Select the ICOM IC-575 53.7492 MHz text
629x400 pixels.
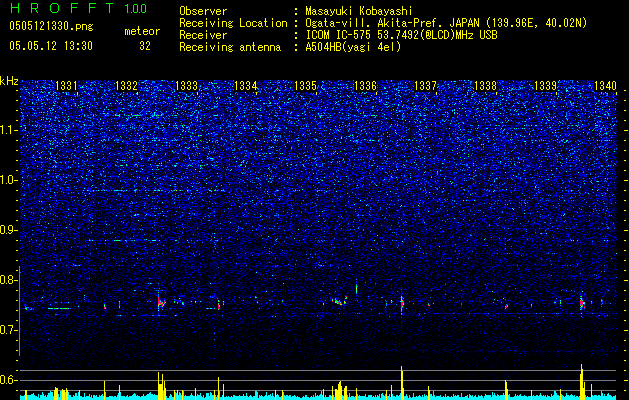401,35
